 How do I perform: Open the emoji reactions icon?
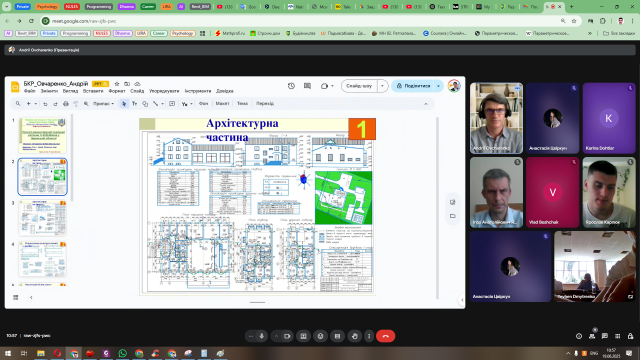click(320, 336)
